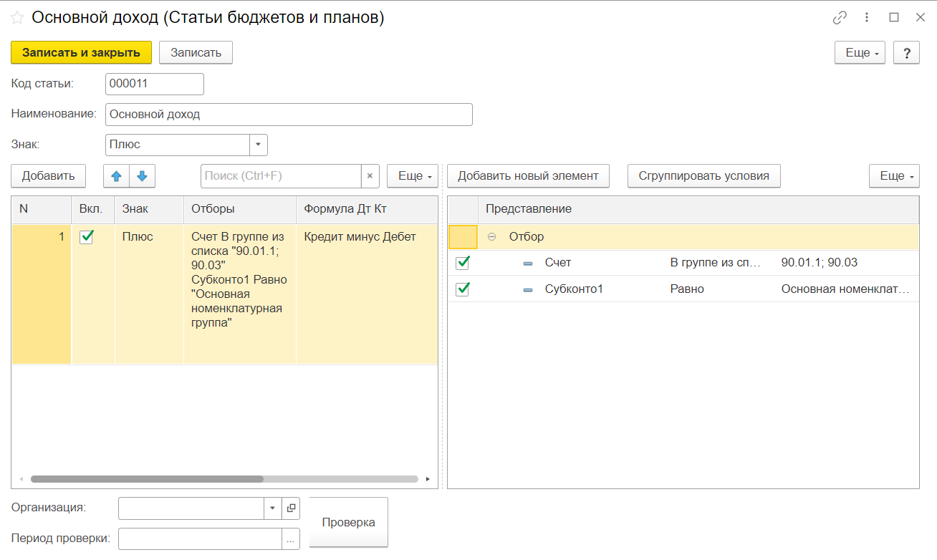This screenshot has height=560, width=937.
Task: Select the Отбор group row
Action: pyautogui.click(x=683, y=236)
